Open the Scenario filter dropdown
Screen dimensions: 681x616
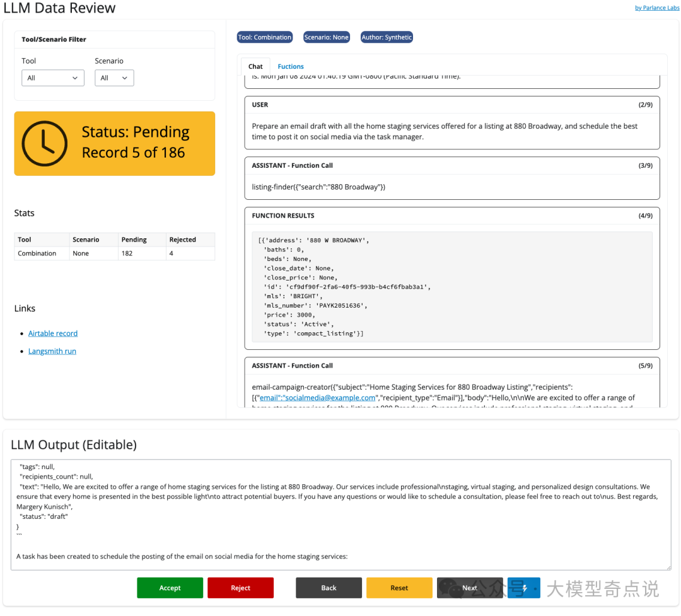(x=114, y=78)
